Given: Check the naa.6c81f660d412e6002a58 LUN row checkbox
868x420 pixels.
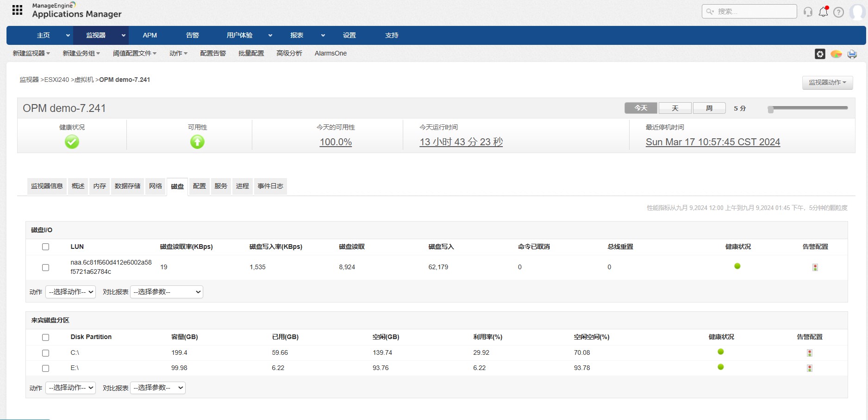Looking at the screenshot, I should 45,267.
